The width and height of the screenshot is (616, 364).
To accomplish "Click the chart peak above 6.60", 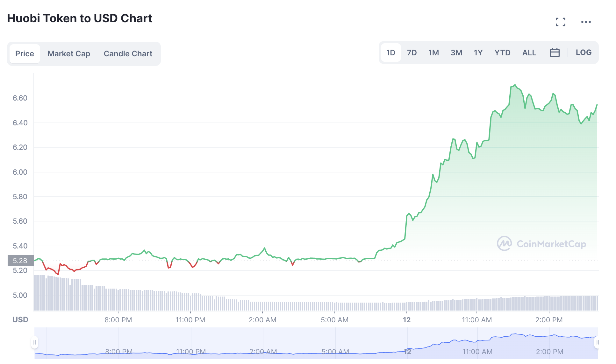I will click(x=515, y=85).
